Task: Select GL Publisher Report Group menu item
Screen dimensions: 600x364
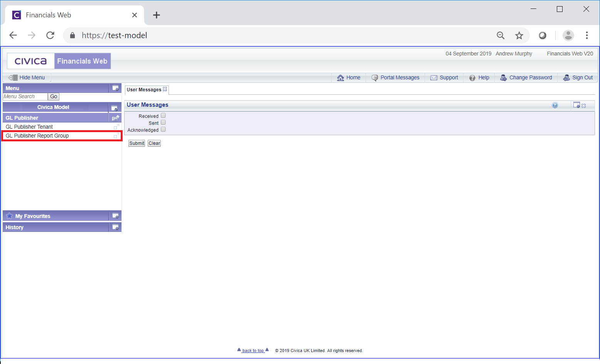Action: point(37,136)
